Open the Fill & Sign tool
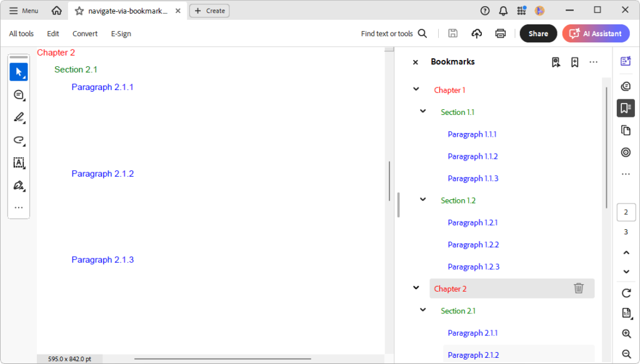 point(19,185)
